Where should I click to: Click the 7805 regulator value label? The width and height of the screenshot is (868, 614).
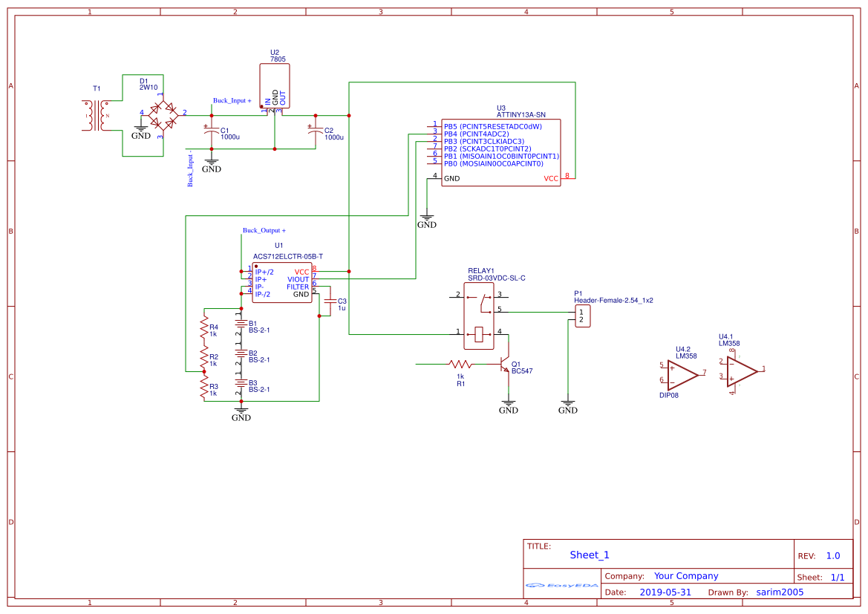278,59
